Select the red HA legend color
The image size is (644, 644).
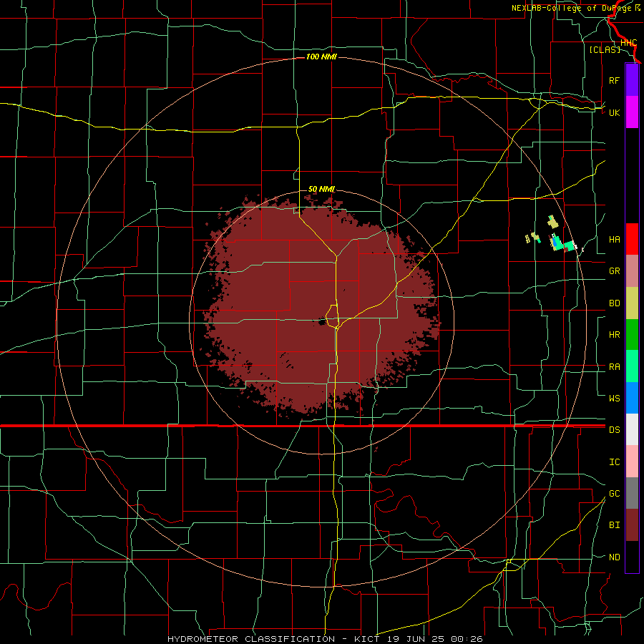click(632, 239)
